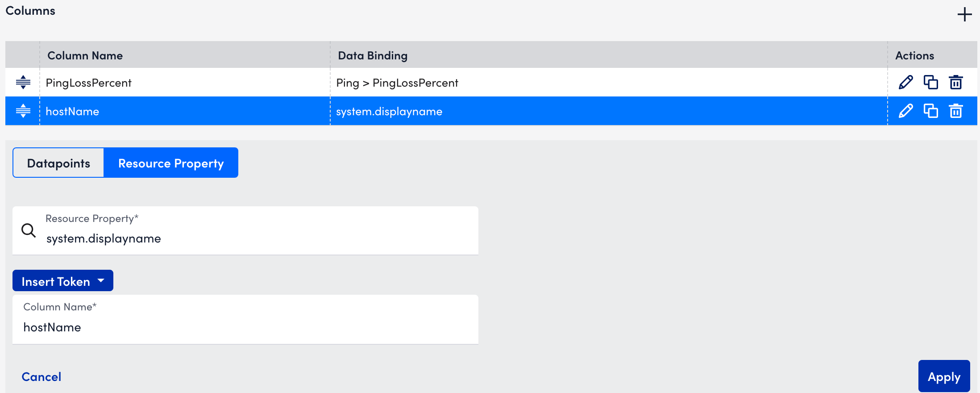Screen dimensions: 980x393
Task: Click the Cancel link
Action: point(42,377)
